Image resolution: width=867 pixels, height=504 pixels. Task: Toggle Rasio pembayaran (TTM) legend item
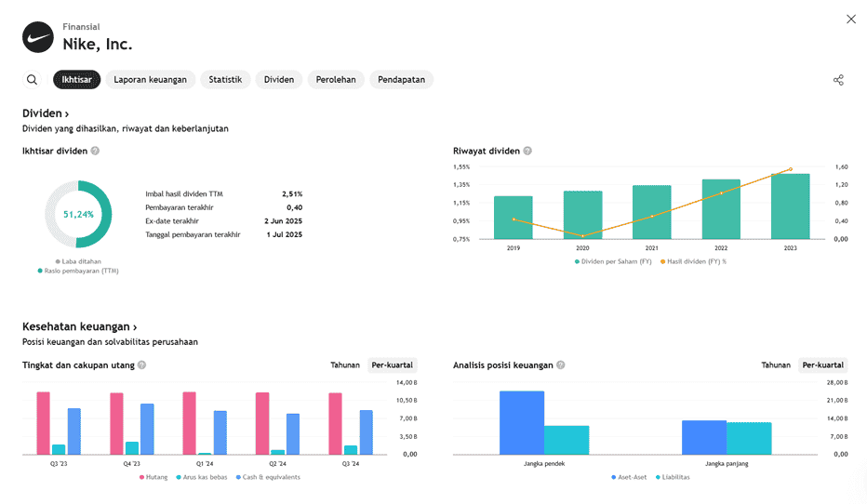[78, 271]
